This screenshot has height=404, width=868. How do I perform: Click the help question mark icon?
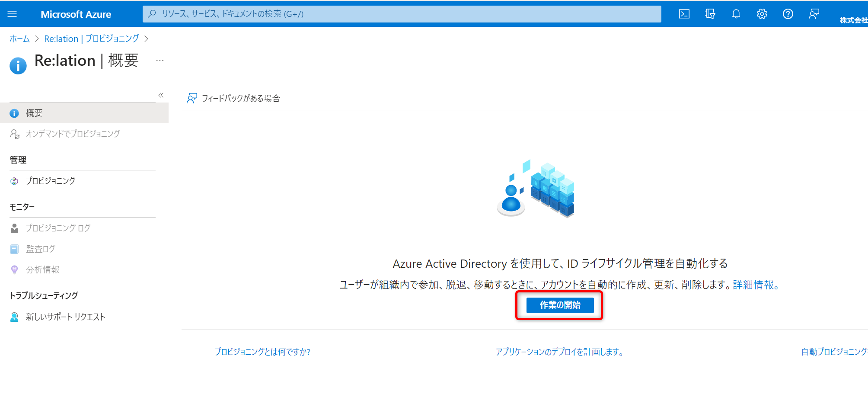pos(788,14)
